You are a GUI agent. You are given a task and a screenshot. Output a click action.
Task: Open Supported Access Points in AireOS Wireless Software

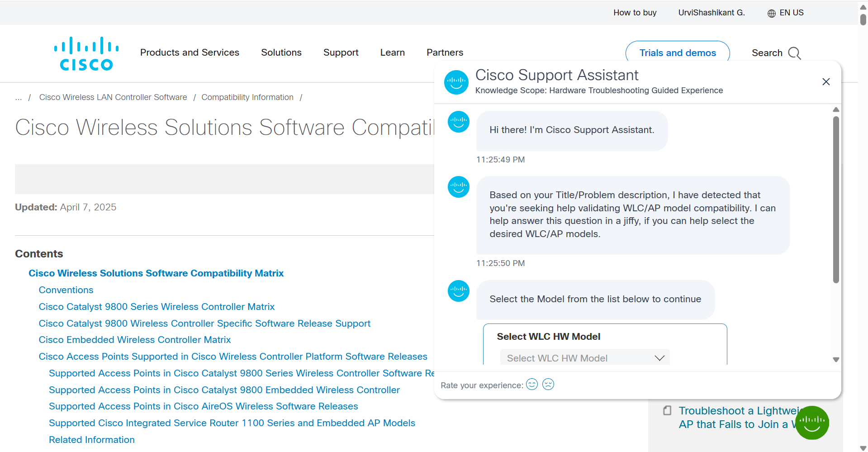(x=204, y=406)
